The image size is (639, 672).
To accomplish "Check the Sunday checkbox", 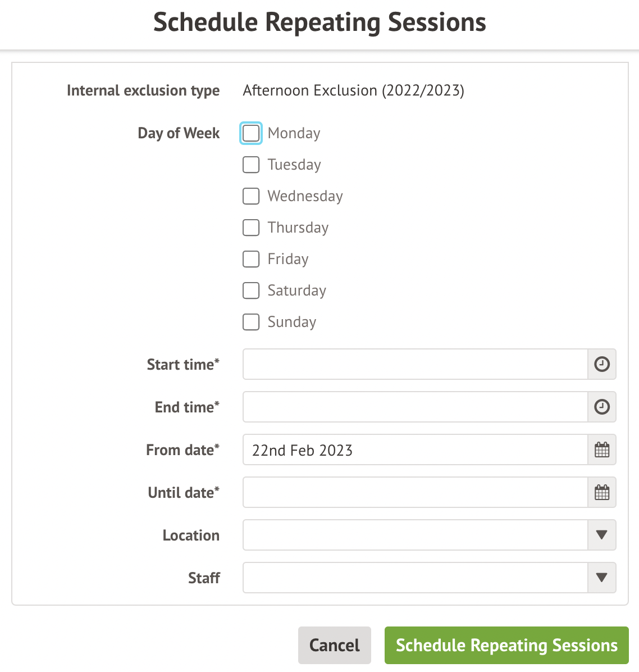I will [x=251, y=322].
